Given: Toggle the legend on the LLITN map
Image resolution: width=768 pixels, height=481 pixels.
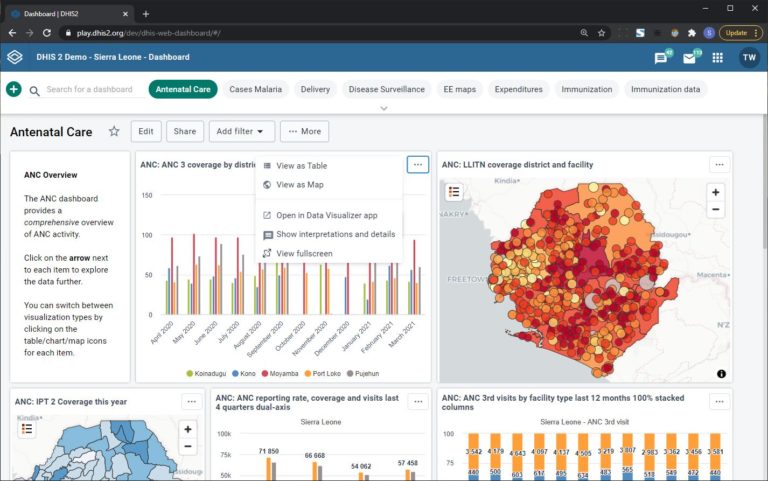Looking at the screenshot, I should click(454, 192).
